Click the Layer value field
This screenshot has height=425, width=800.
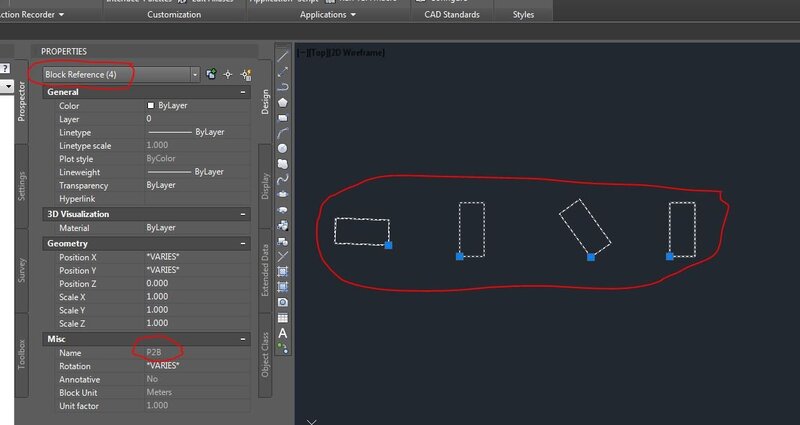195,119
